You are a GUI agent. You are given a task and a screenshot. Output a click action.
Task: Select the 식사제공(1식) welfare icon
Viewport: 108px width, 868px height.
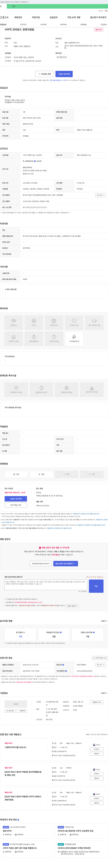point(74,339)
